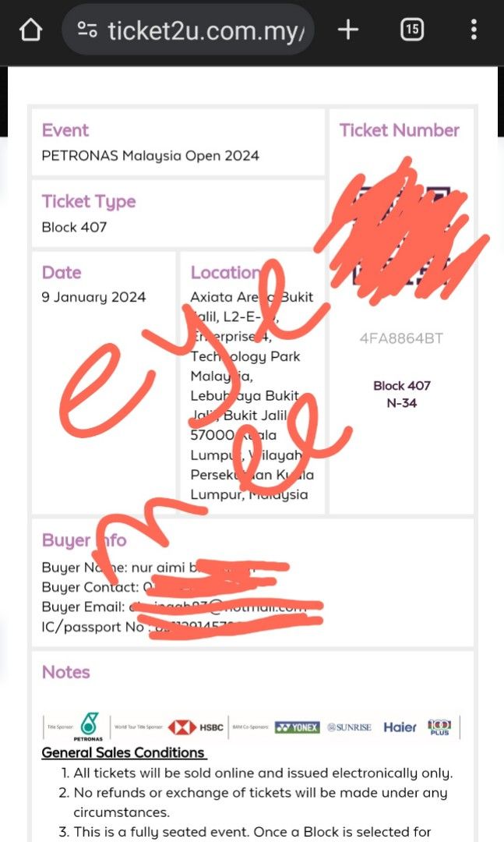Click the YONEX sponsor logo
504x842 pixels.
[x=297, y=727]
